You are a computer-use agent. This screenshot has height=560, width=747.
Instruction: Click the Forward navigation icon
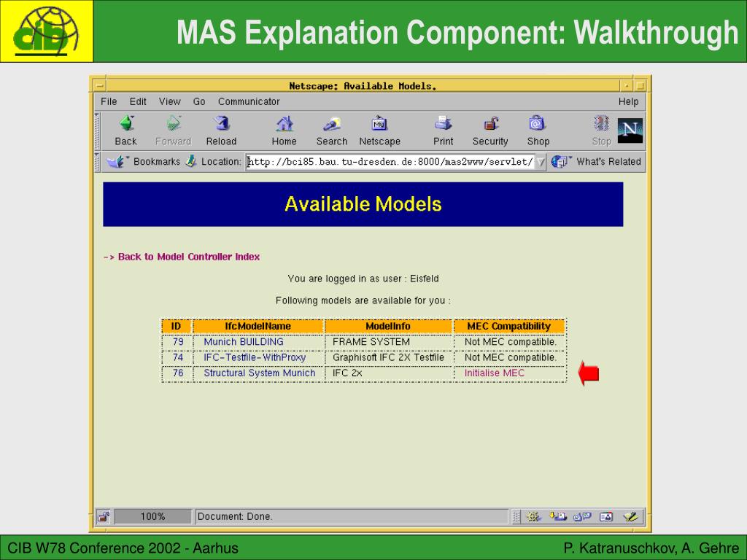point(174,124)
